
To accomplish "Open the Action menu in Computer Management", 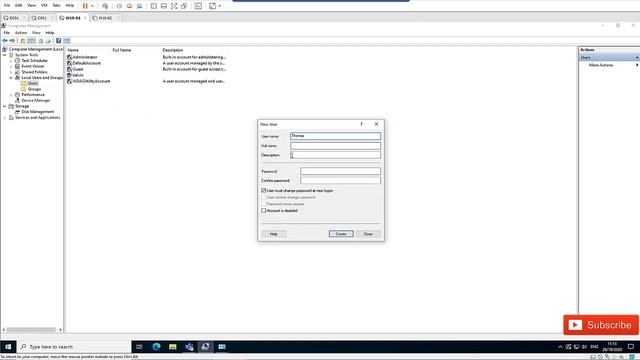I will [21, 33].
